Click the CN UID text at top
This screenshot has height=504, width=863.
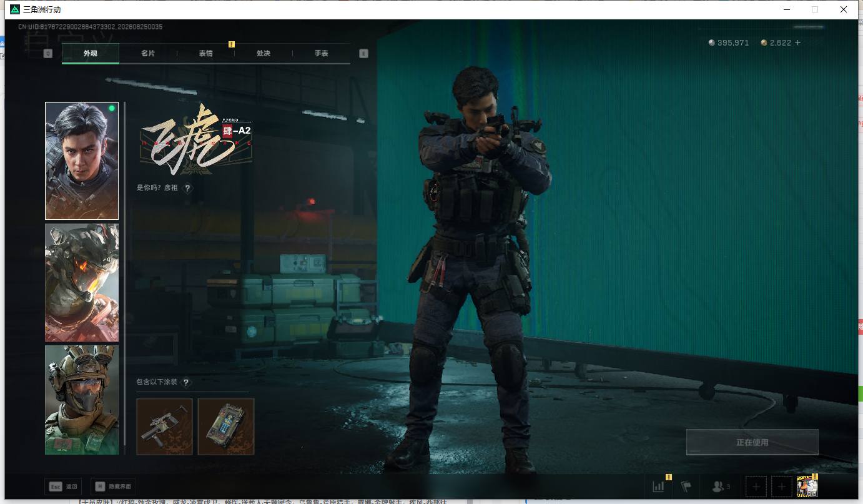tap(90, 27)
